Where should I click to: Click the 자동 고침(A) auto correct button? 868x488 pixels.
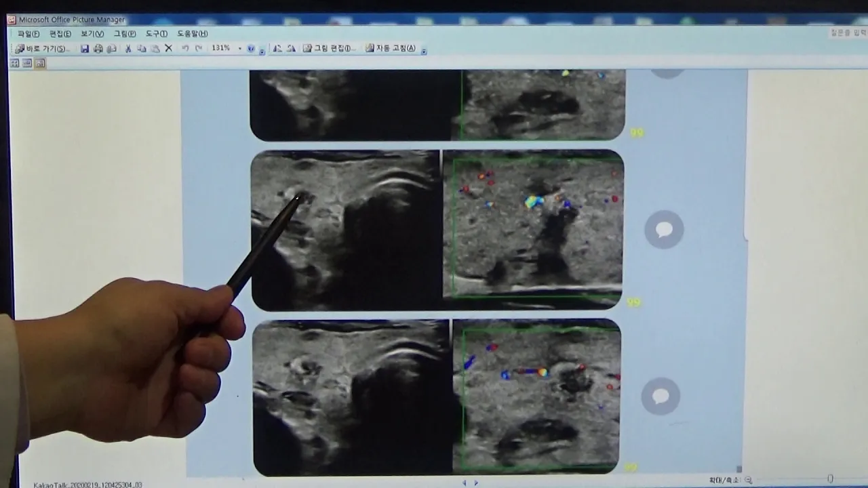391,49
